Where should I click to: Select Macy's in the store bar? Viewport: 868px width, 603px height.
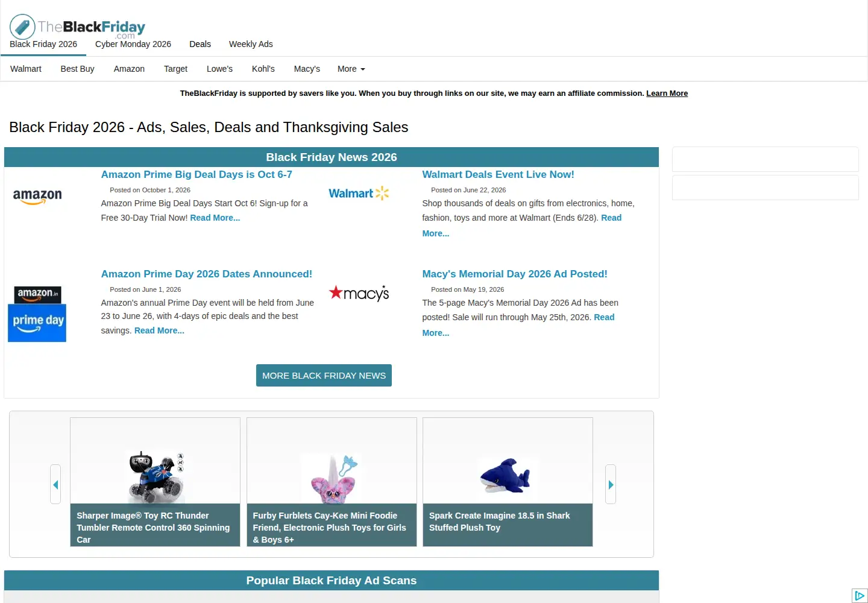[x=307, y=69]
